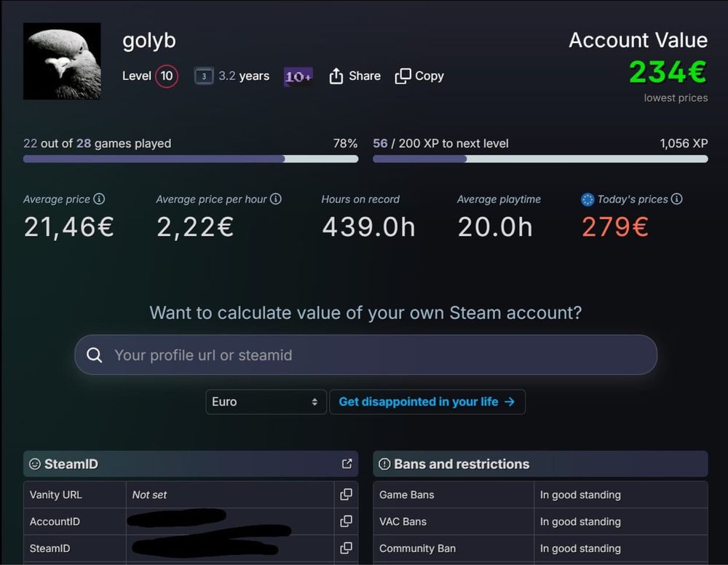This screenshot has width=728, height=565.
Task: Copy the profile link via Copy button
Action: (419, 76)
